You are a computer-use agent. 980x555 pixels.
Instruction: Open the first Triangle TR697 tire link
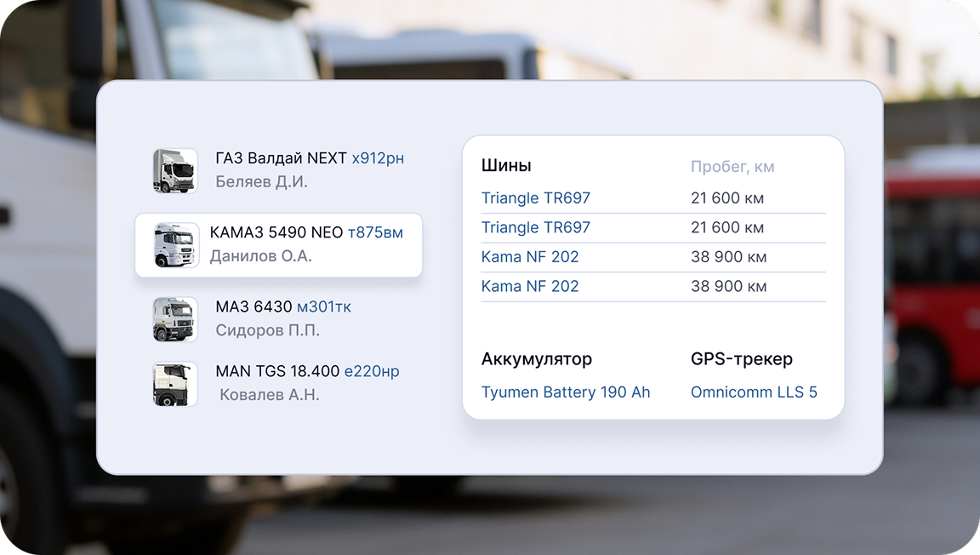coord(536,197)
